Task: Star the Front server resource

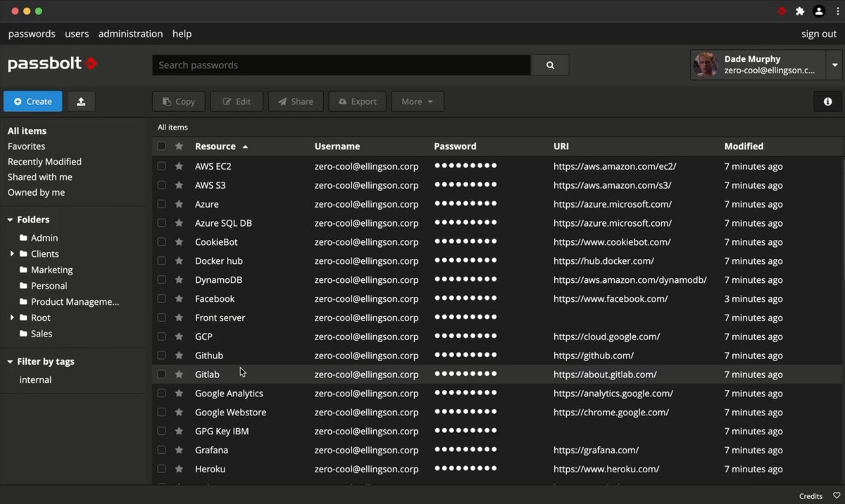Action: (x=179, y=318)
